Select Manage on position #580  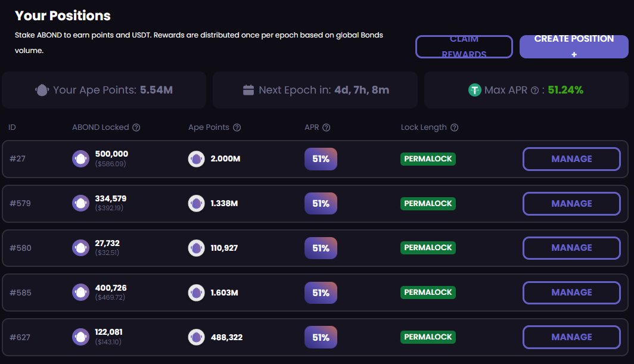pos(571,248)
